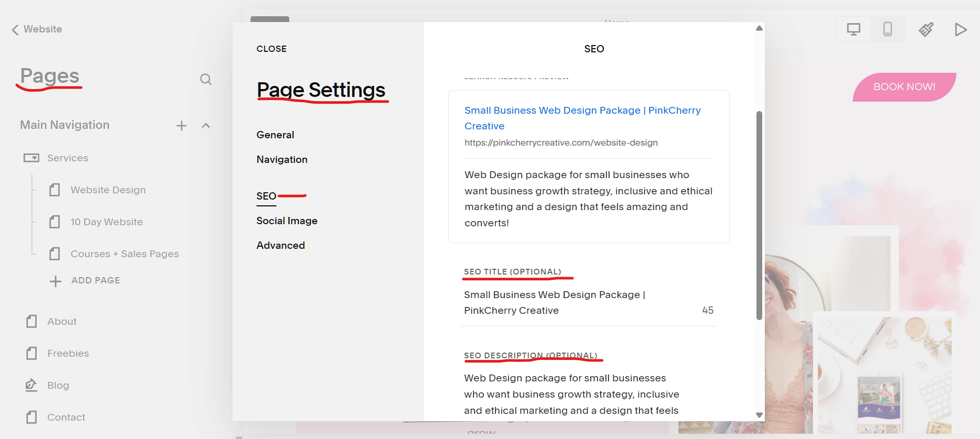Open the Social Image tab
Image resolution: width=980 pixels, height=439 pixels.
(287, 221)
